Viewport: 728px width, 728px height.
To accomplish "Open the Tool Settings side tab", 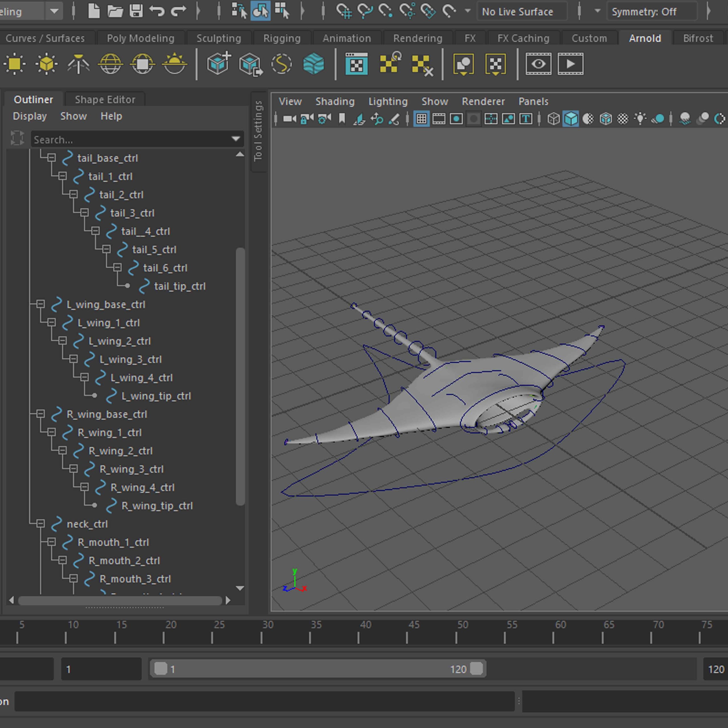I will click(x=258, y=131).
